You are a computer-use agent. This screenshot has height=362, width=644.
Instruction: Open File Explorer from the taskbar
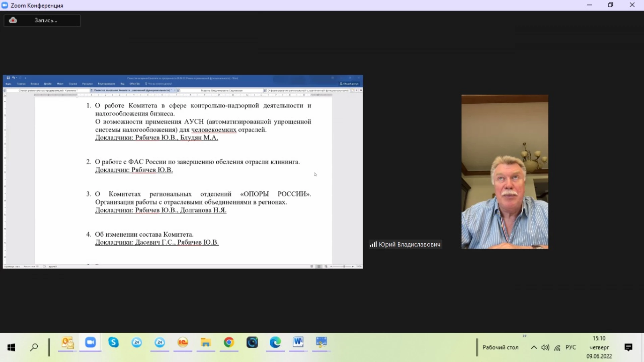[206, 343]
